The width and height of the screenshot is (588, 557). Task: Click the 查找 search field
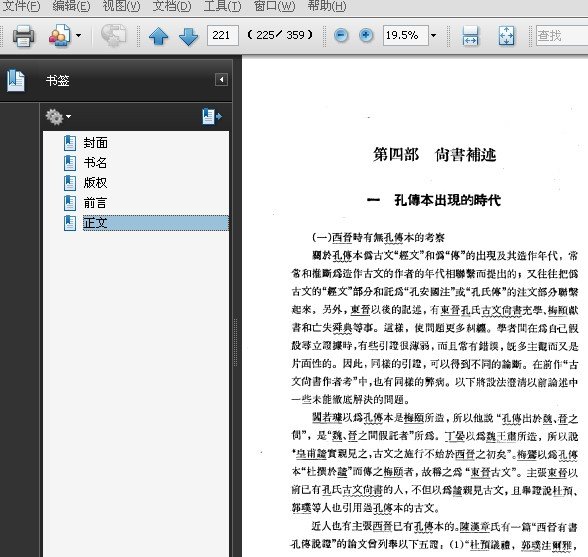[x=562, y=36]
